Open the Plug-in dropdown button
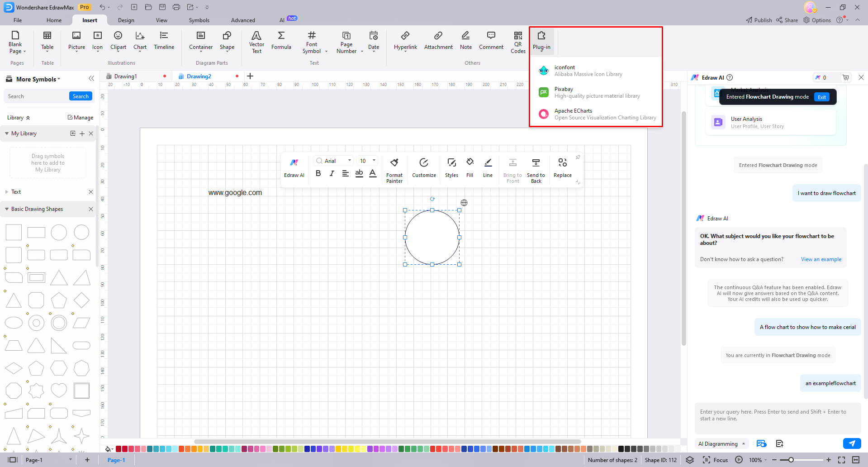This screenshot has width=868, height=467. tap(541, 42)
